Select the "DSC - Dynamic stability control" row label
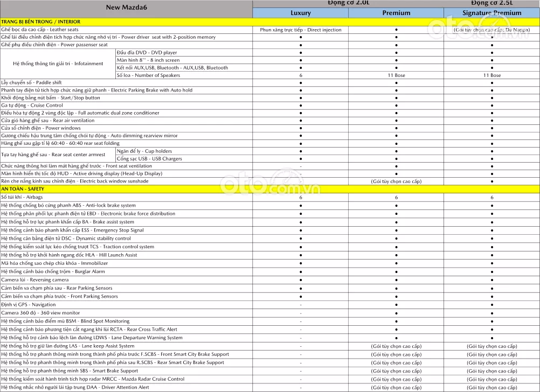 point(66,239)
